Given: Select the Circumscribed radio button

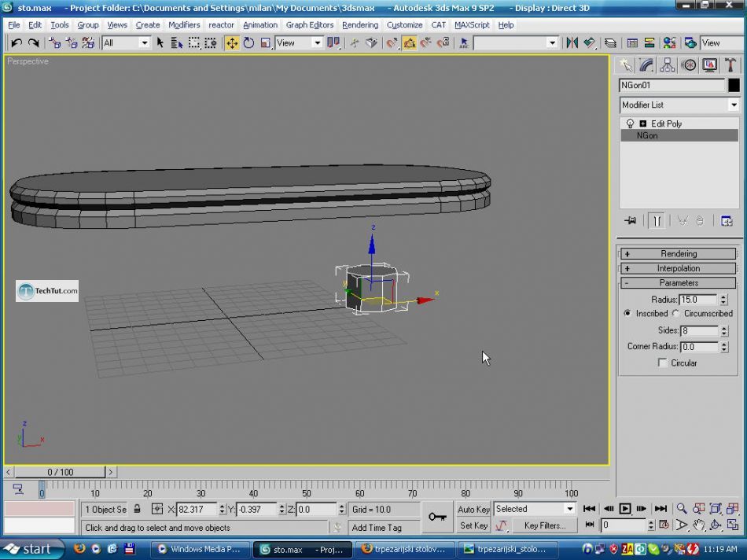Looking at the screenshot, I should (676, 313).
